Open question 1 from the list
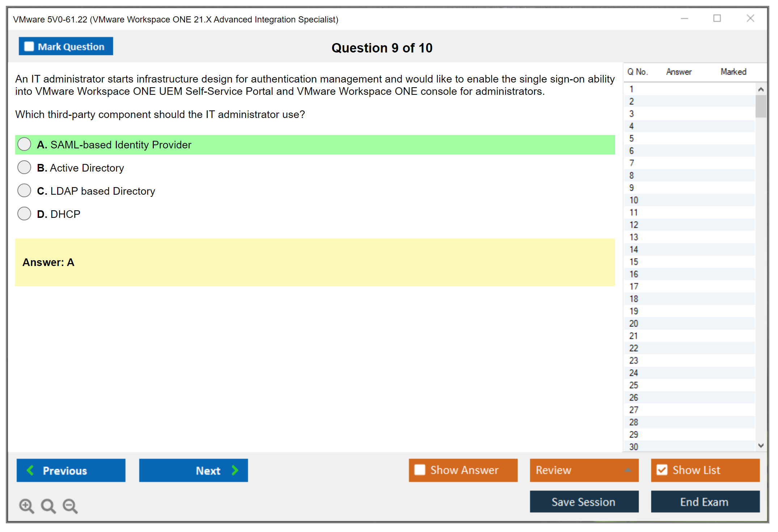Image resolution: width=778 pixels, height=532 pixels. click(x=631, y=89)
